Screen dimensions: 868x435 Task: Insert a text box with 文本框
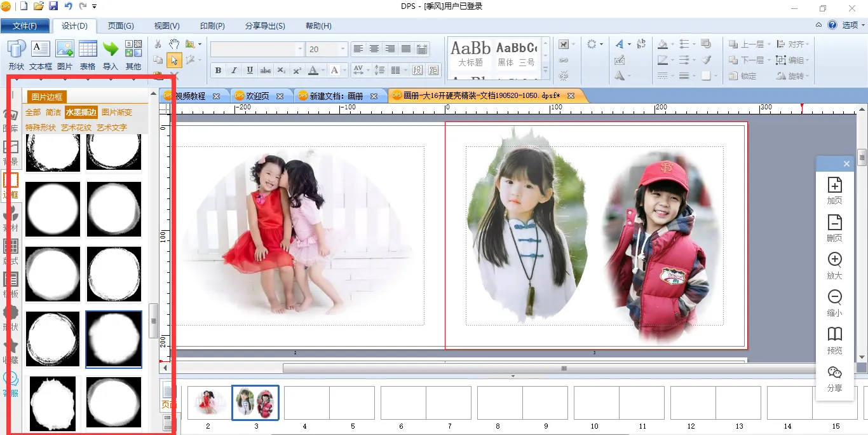point(41,54)
